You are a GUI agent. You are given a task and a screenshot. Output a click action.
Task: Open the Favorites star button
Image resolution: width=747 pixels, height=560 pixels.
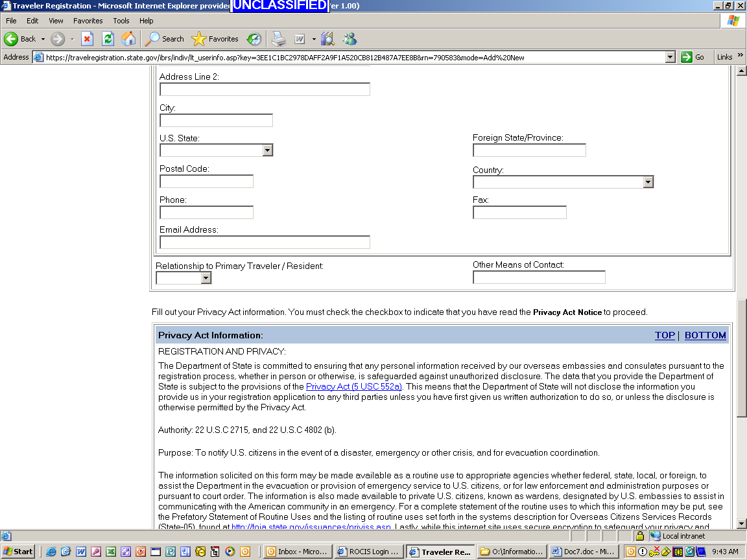(x=215, y=39)
